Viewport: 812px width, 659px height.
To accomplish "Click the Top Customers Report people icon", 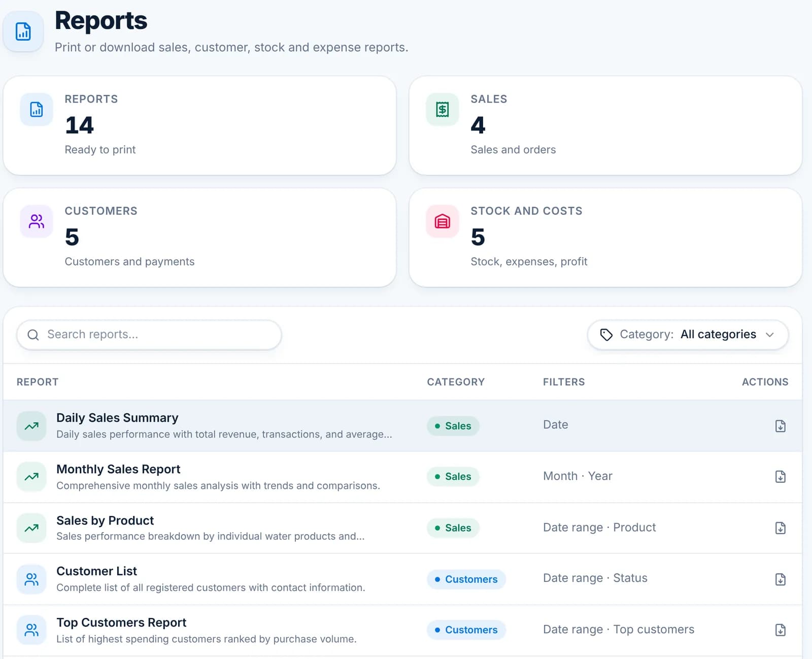I will [x=31, y=630].
